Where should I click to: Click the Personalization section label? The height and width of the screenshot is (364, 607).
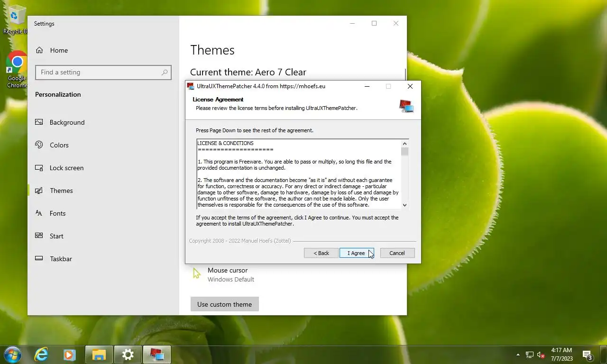58,94
